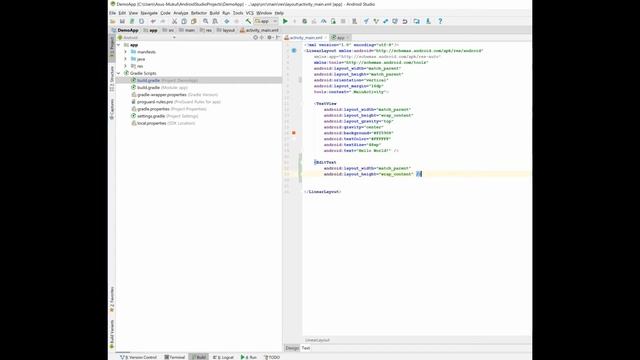Open the File menu
This screenshot has height=360, width=640.
(113, 13)
